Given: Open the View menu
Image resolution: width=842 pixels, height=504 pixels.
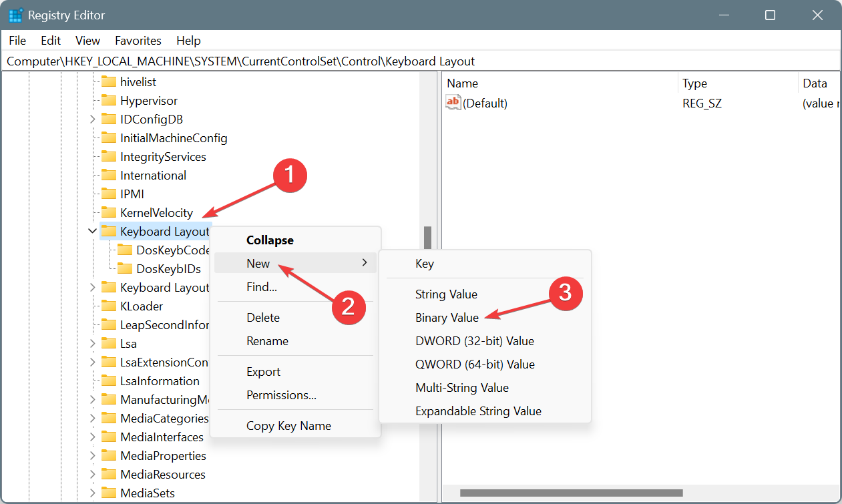Looking at the screenshot, I should click(87, 41).
